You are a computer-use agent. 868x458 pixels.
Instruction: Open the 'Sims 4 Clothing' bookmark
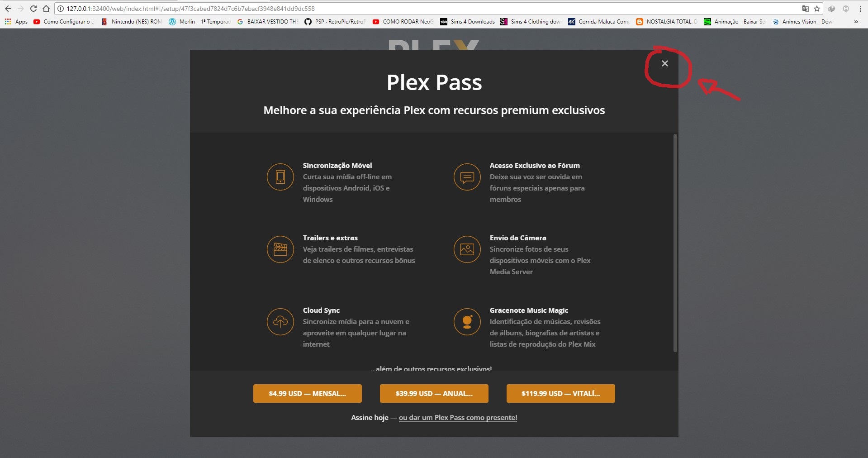coord(531,21)
